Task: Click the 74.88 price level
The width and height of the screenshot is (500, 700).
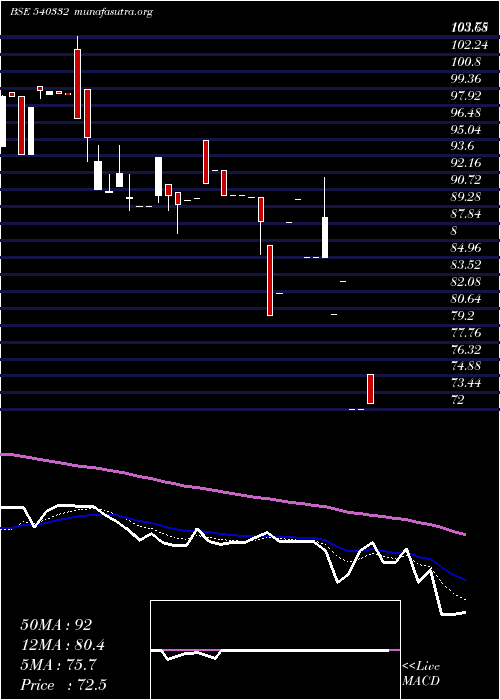Action: pyautogui.click(x=466, y=366)
